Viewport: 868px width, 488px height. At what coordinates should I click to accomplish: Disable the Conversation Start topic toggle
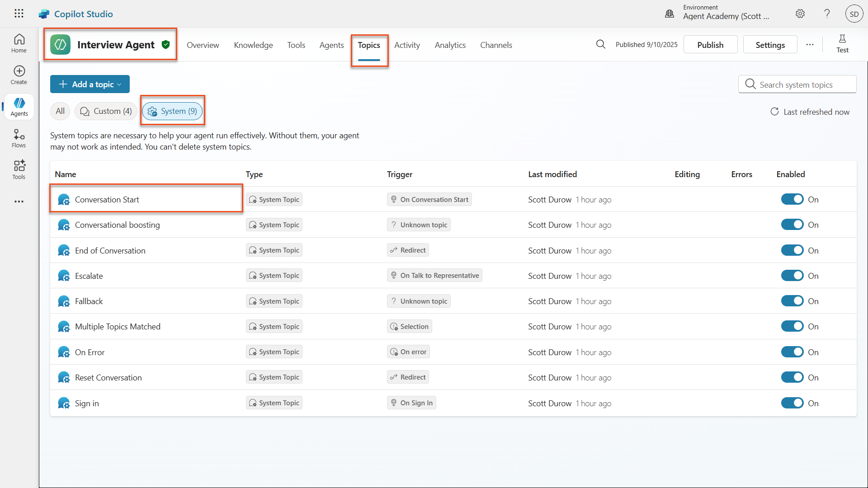pyautogui.click(x=792, y=199)
